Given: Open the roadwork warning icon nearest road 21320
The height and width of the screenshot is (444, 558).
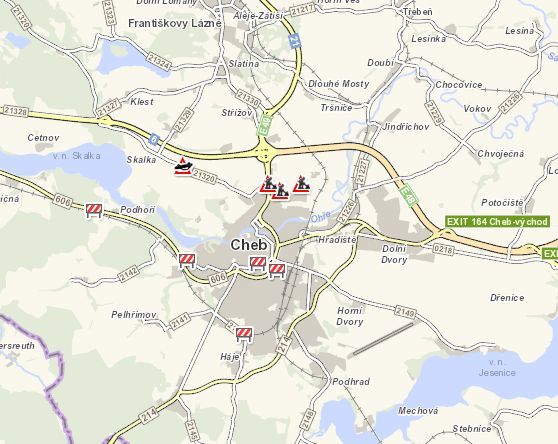Looking at the screenshot, I should 268,184.
